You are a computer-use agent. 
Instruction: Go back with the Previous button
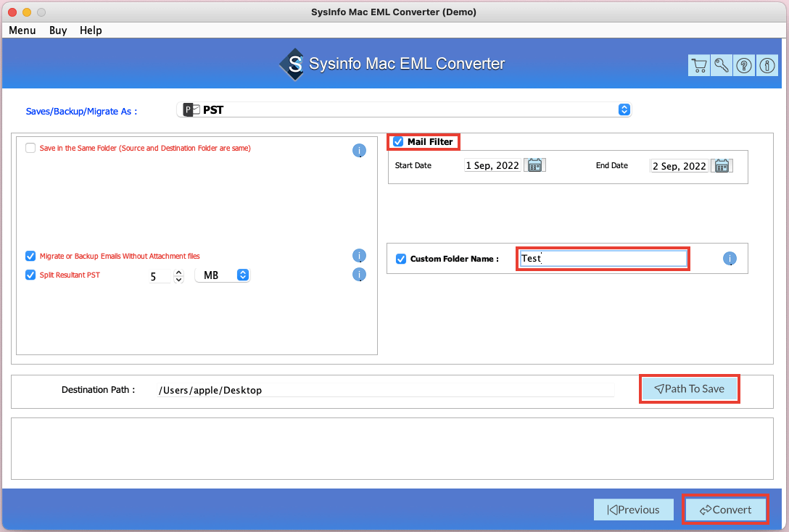click(x=634, y=510)
